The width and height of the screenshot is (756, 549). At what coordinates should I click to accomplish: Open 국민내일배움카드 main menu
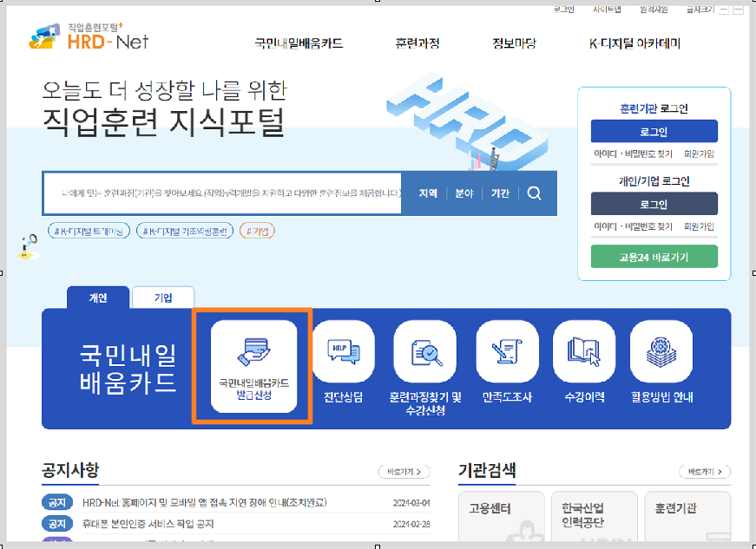299,43
